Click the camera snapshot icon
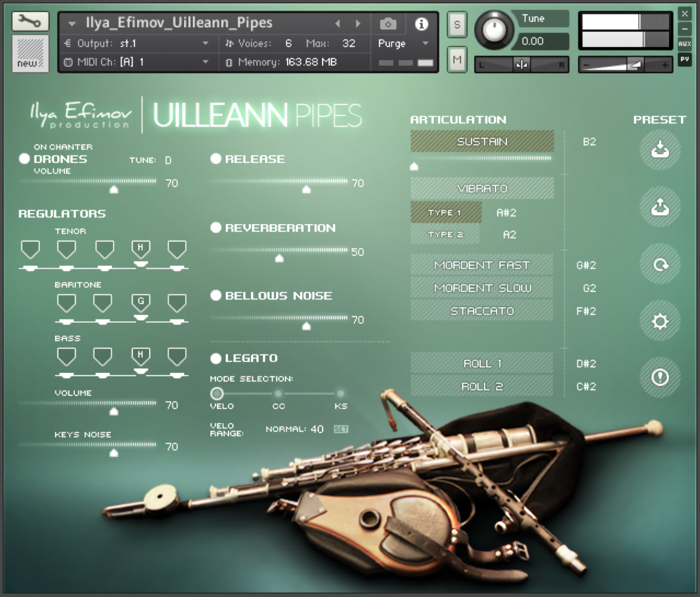The width and height of the screenshot is (700, 597). [388, 24]
